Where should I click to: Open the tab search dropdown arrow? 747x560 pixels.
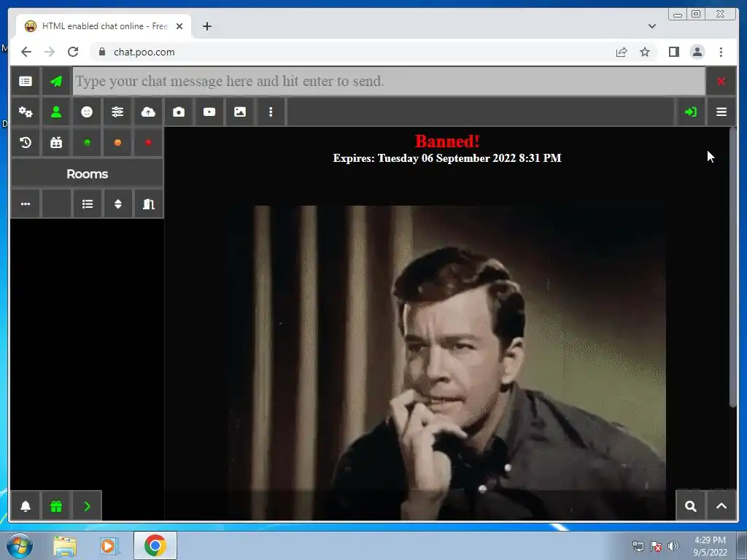[x=651, y=26]
